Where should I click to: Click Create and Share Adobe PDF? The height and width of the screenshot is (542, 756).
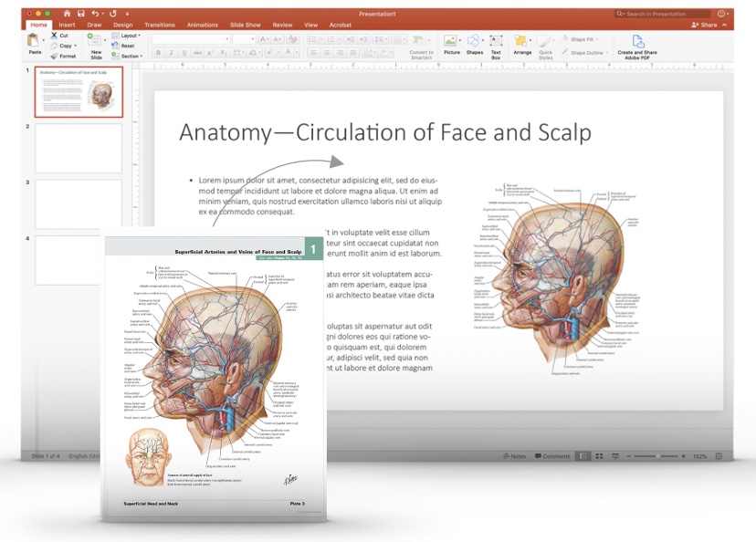[637, 47]
